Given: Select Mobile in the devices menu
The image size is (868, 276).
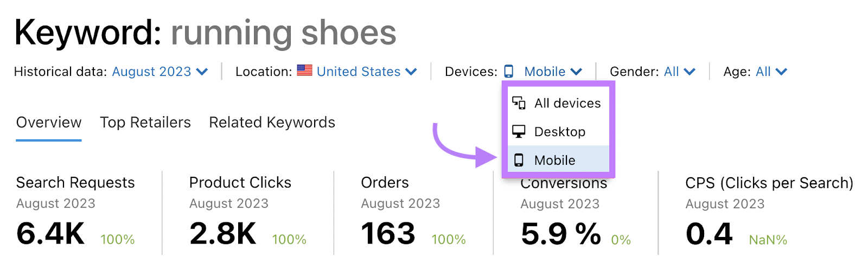Looking at the screenshot, I should (558, 160).
